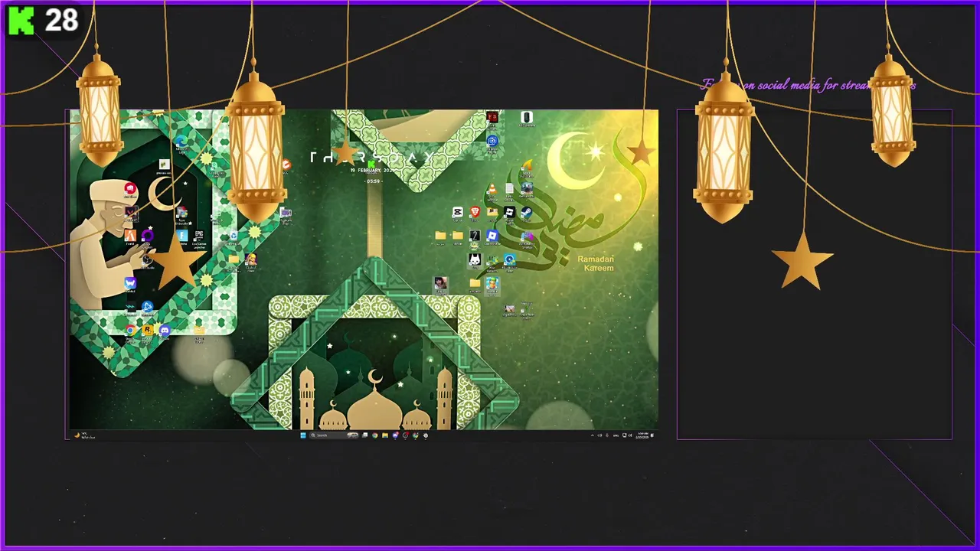Open the Steam desktop shortcut
Image resolution: width=980 pixels, height=551 pixels.
[x=527, y=212]
